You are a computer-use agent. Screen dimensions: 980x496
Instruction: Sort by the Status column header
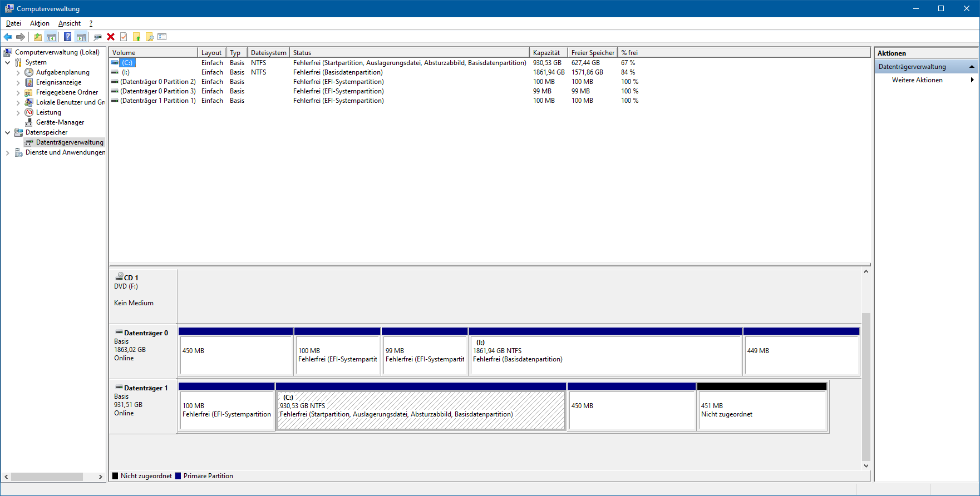409,53
